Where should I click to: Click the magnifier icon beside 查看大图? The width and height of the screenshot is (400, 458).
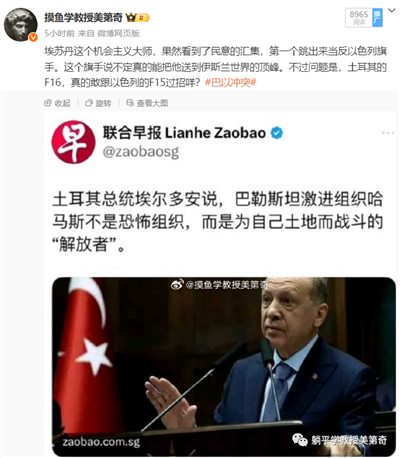tap(130, 103)
